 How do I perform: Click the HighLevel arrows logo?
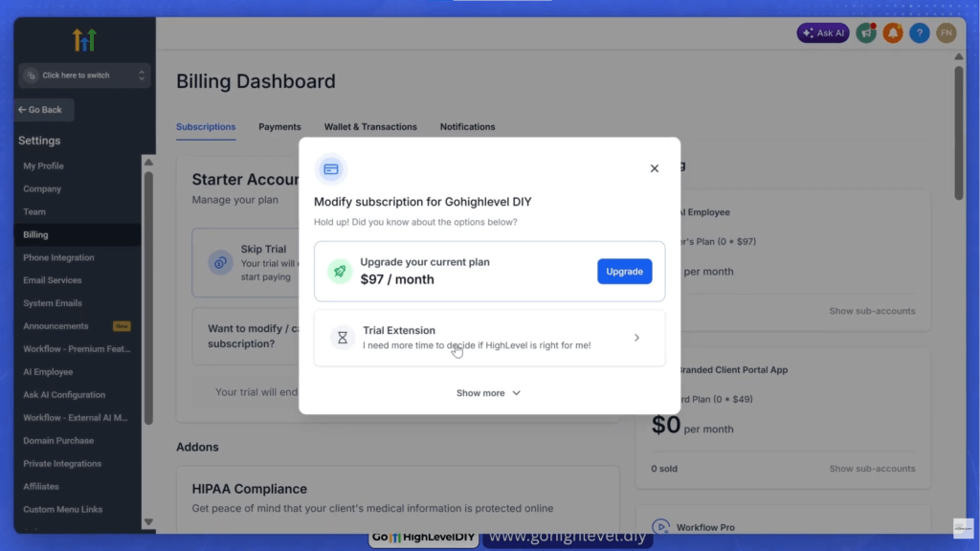pos(84,40)
